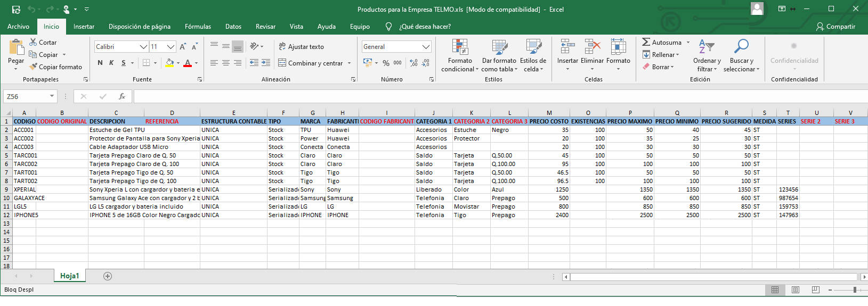This screenshot has height=306, width=868.
Task: Toggle Ajustar texto wrap text
Action: [x=301, y=47]
